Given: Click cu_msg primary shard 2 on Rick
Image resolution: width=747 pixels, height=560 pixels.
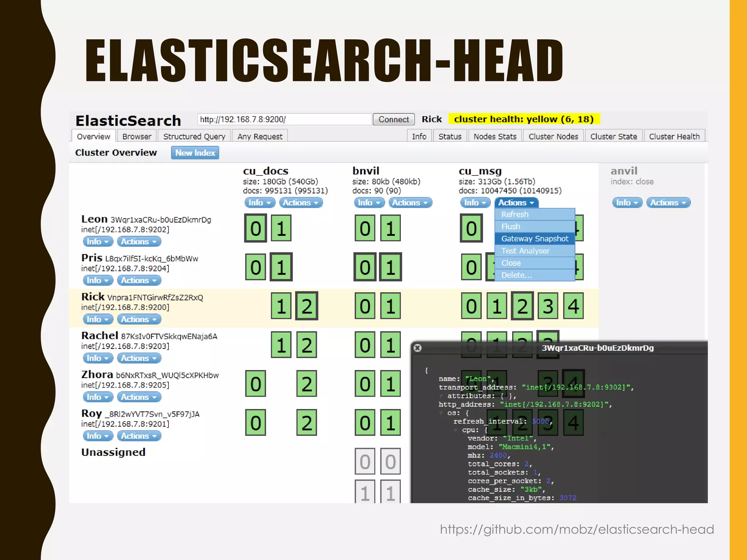Looking at the screenshot, I should (522, 306).
